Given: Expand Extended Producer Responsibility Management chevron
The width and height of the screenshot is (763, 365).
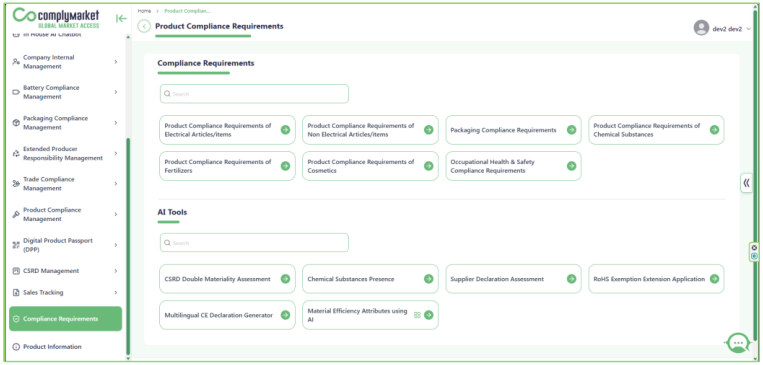Looking at the screenshot, I should click(116, 153).
